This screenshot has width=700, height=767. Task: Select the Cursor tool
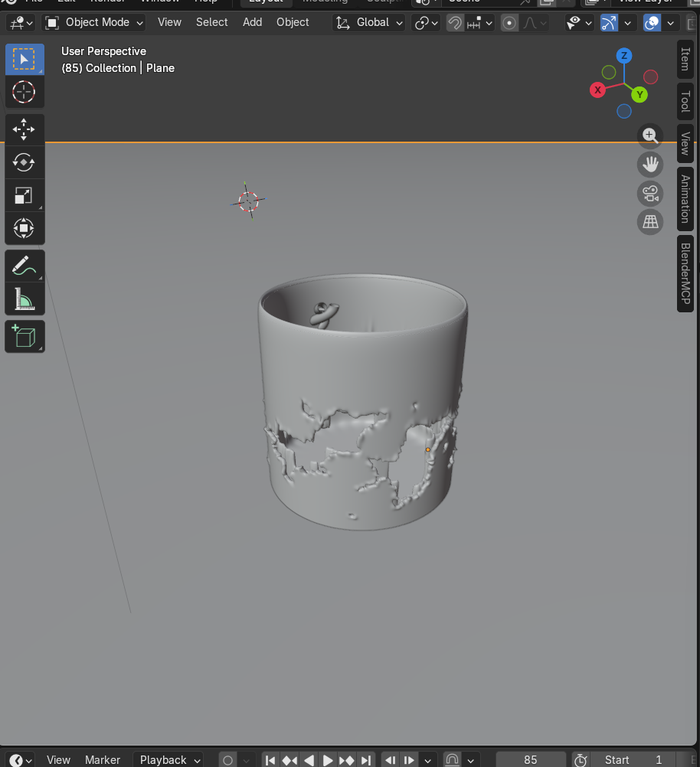coord(25,92)
